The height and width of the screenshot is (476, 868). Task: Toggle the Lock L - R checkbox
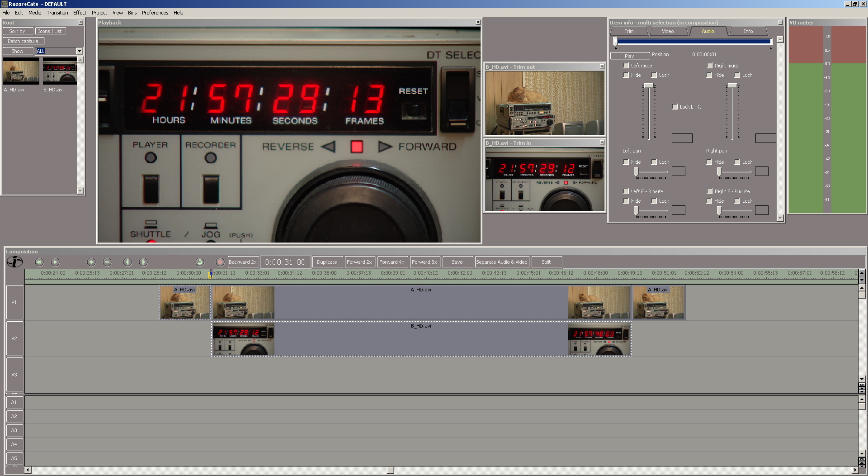coord(675,107)
